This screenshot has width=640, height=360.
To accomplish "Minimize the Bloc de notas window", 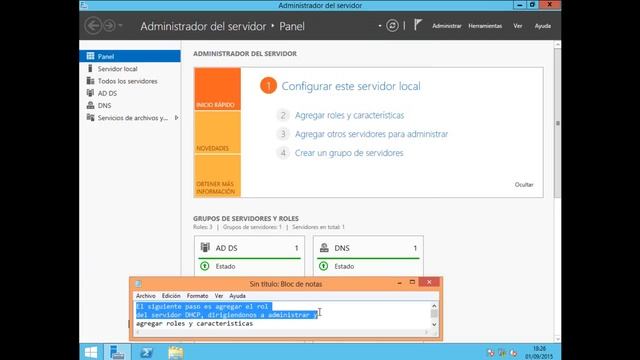I will [x=399, y=282].
